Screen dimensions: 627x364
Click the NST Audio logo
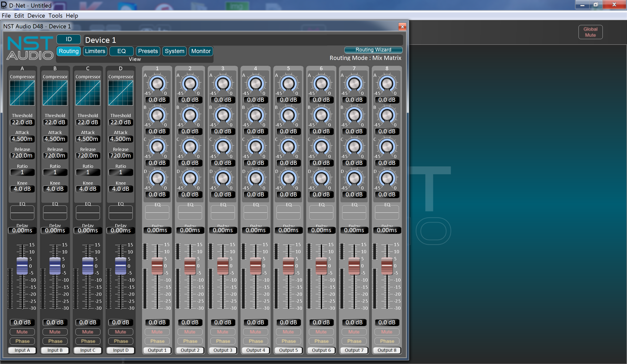[30, 48]
